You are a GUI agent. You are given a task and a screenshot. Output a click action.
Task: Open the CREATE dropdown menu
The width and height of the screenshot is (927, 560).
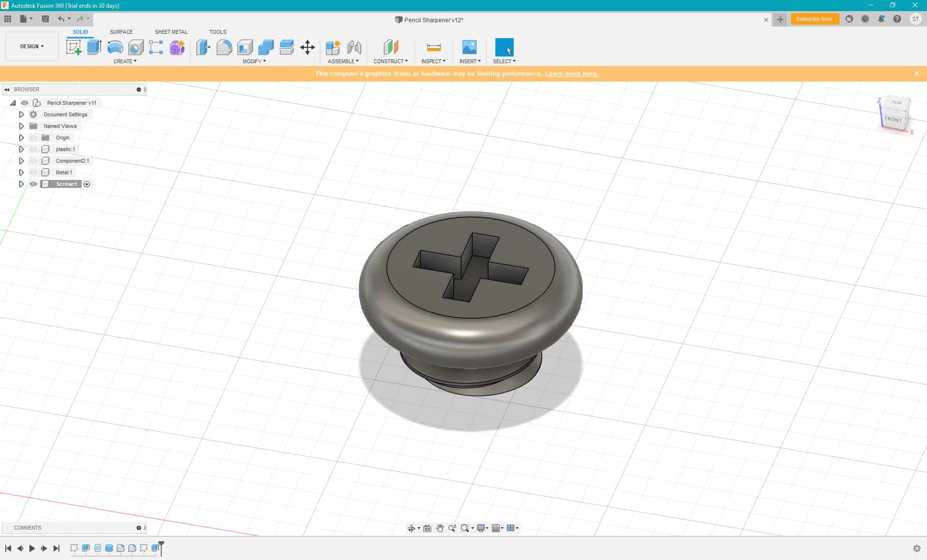[x=125, y=61]
